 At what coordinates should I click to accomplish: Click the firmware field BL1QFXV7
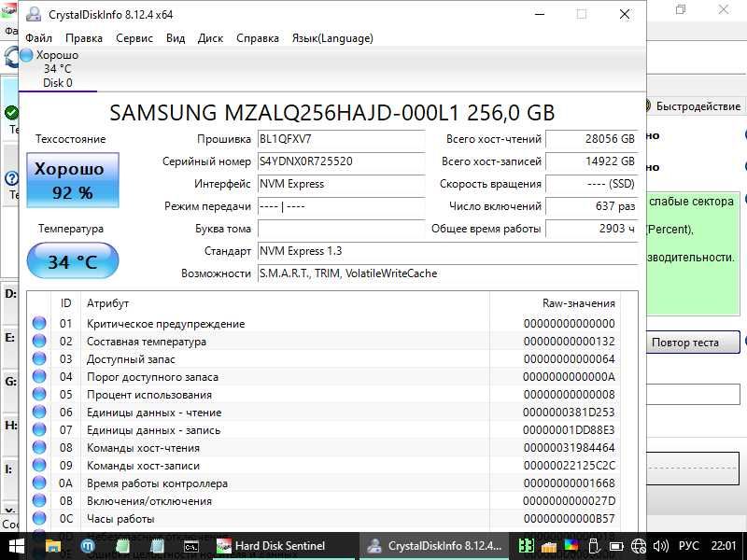pyautogui.click(x=341, y=139)
